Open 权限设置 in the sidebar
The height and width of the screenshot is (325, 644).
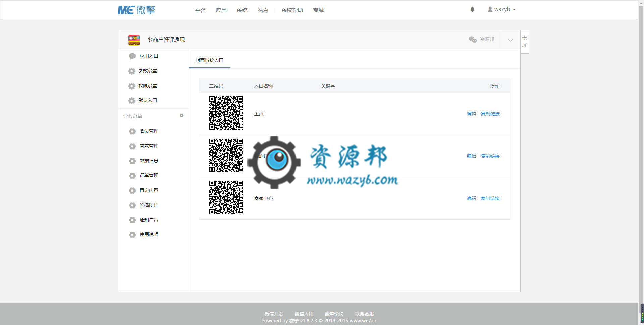click(148, 86)
